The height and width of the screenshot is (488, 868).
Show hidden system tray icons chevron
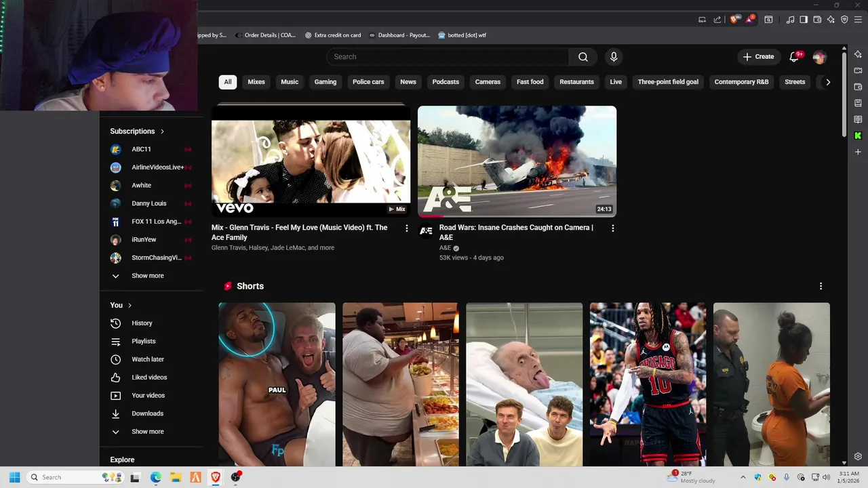743,477
